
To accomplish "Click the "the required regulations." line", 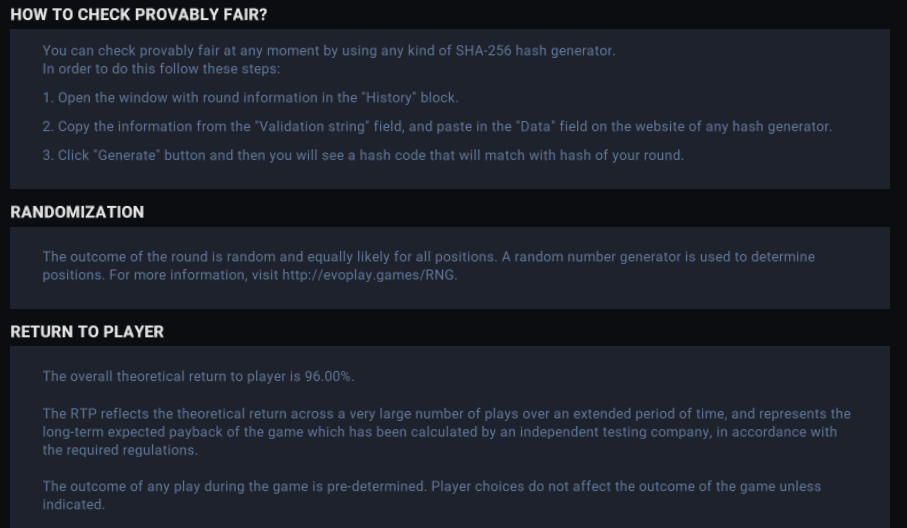I will tap(120, 450).
